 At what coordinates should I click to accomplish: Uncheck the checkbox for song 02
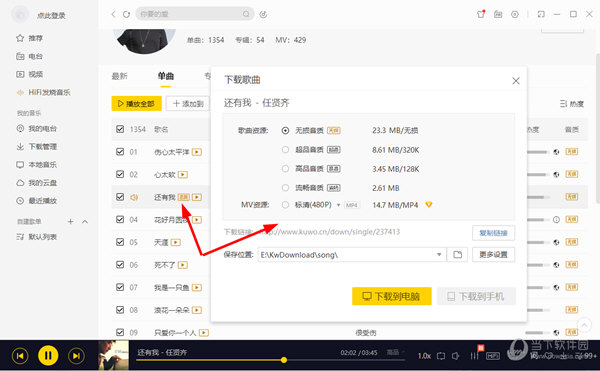click(x=120, y=174)
